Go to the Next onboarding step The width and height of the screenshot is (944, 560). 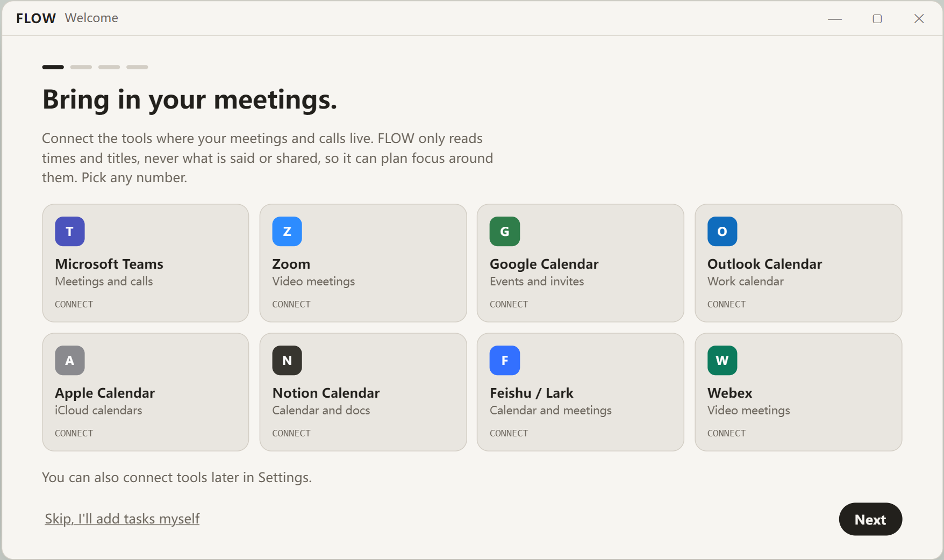pos(870,519)
